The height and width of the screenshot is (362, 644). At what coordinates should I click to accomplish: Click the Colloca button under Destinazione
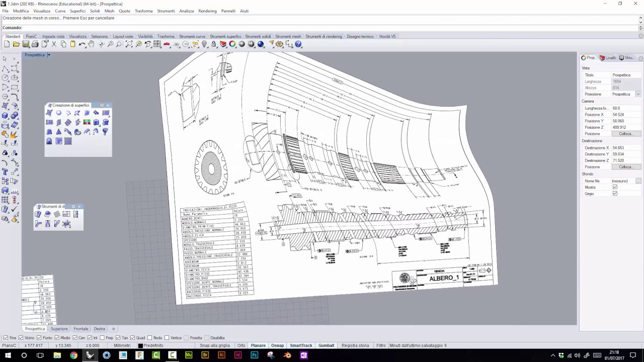pos(626,167)
